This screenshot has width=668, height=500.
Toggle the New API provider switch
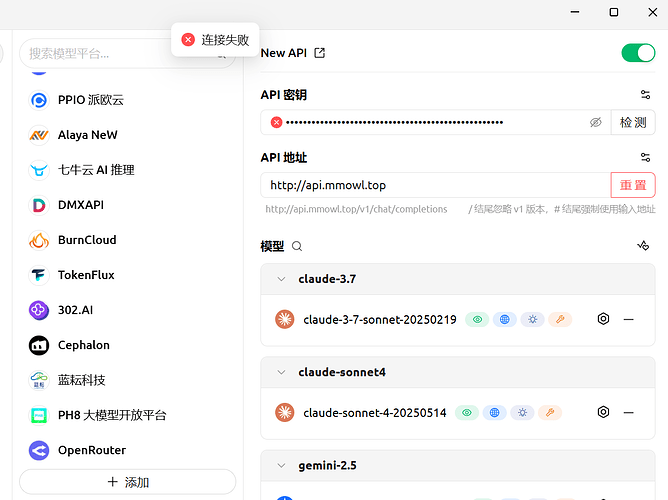(638, 53)
